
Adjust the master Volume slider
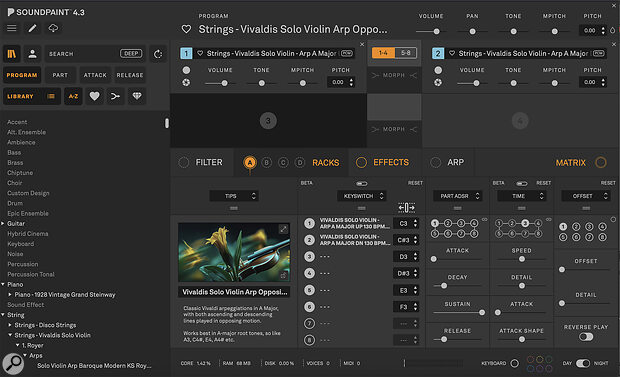tap(431, 31)
